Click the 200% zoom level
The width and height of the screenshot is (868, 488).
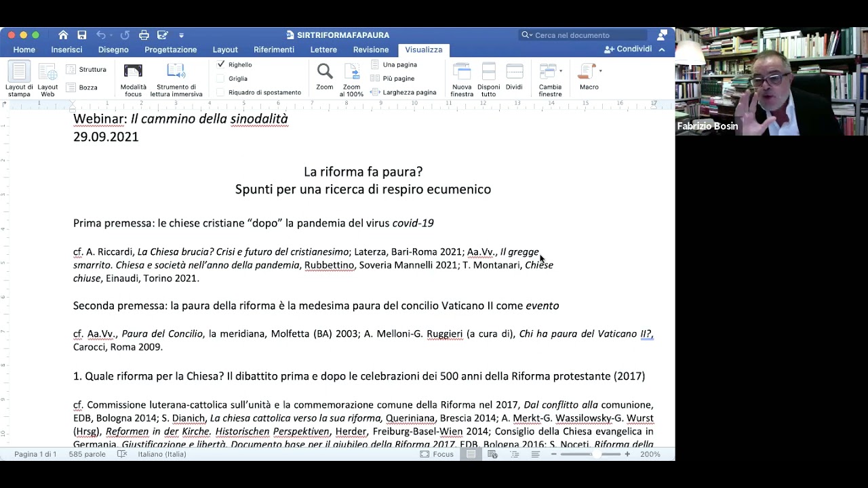point(650,454)
